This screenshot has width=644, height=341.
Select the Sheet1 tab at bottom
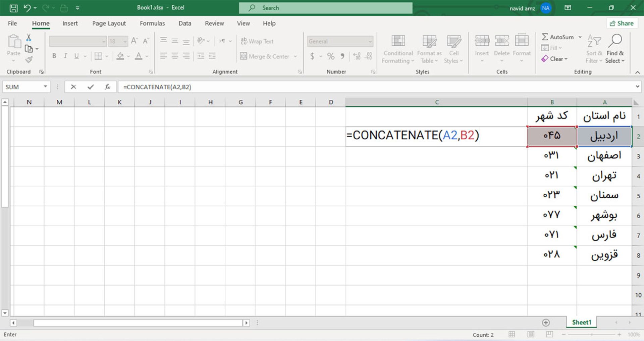tap(581, 322)
